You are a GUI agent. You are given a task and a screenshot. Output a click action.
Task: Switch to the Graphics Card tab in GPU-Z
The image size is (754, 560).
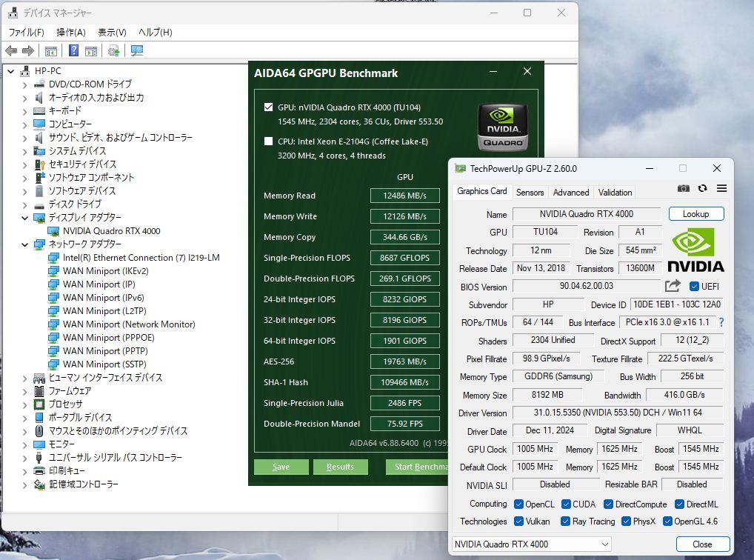482,191
